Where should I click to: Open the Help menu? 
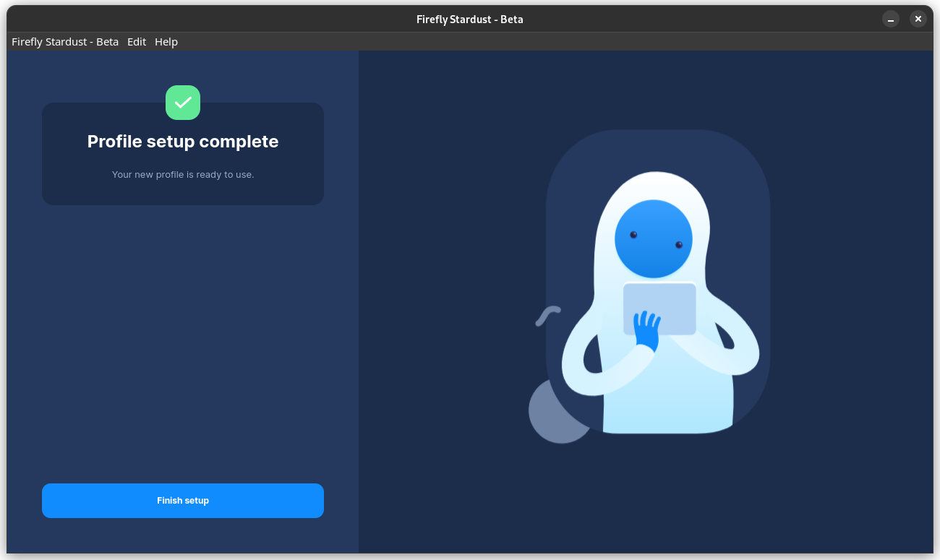[166, 41]
